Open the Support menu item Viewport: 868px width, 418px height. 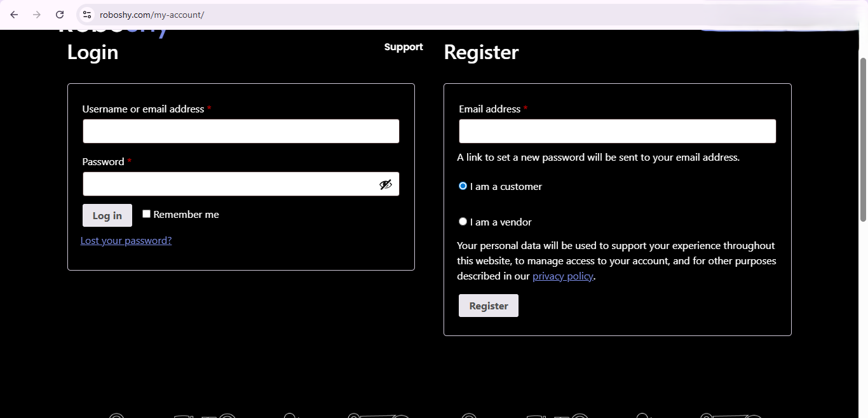pyautogui.click(x=403, y=46)
